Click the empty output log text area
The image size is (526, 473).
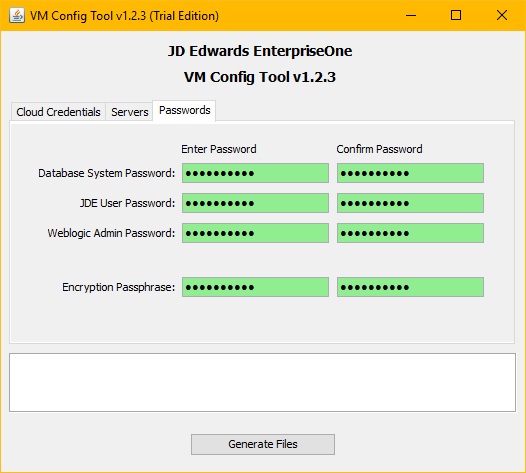coord(262,382)
